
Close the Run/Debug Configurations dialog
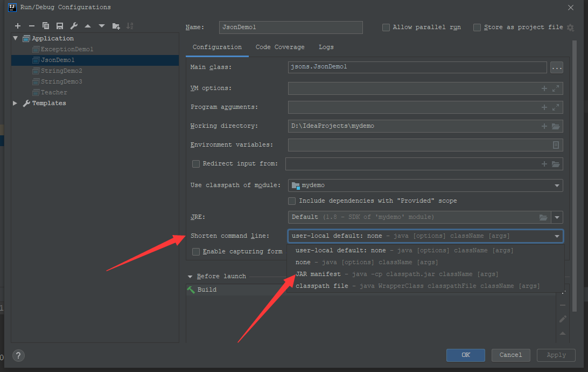coord(570,8)
